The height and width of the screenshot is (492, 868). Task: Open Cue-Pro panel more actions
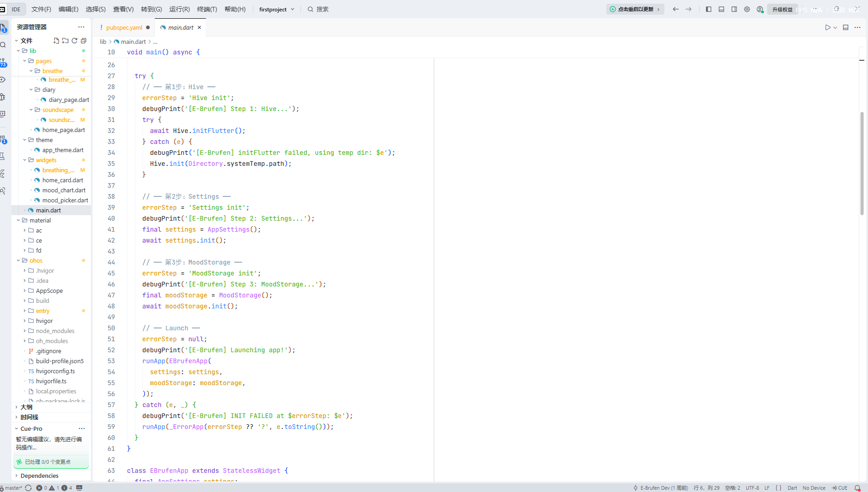coord(82,429)
